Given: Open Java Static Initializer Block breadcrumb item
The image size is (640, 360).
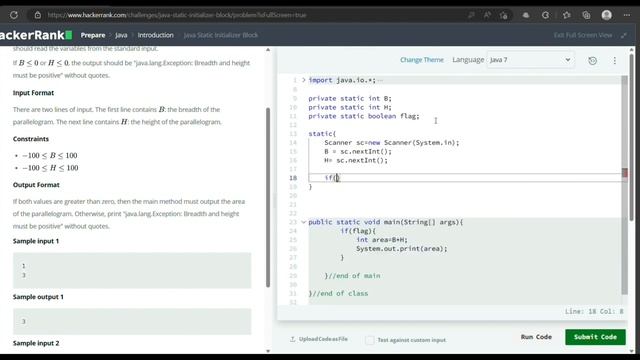Looking at the screenshot, I should [221, 35].
